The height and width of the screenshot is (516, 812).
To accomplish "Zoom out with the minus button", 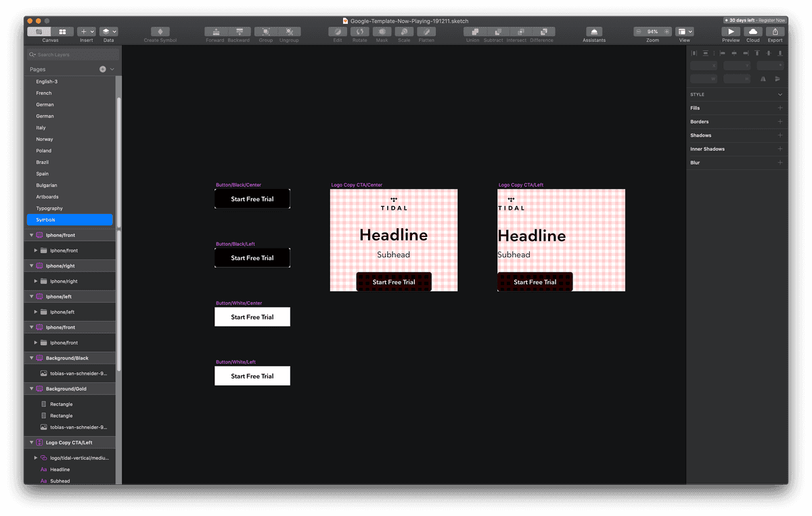I will [639, 32].
